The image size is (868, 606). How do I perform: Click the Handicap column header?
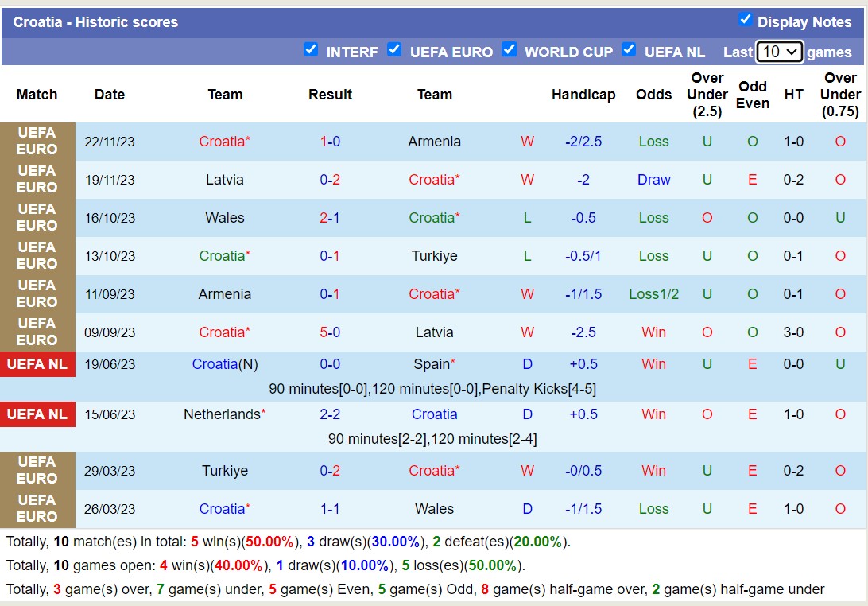(583, 95)
